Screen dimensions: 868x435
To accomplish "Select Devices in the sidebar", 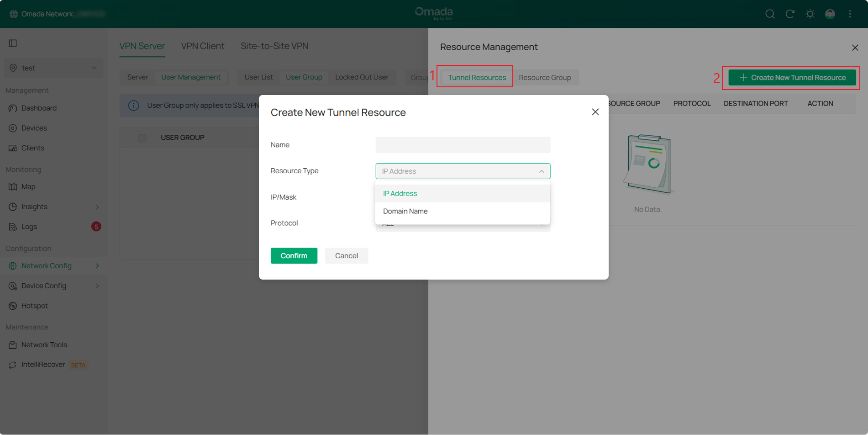I will coord(34,128).
